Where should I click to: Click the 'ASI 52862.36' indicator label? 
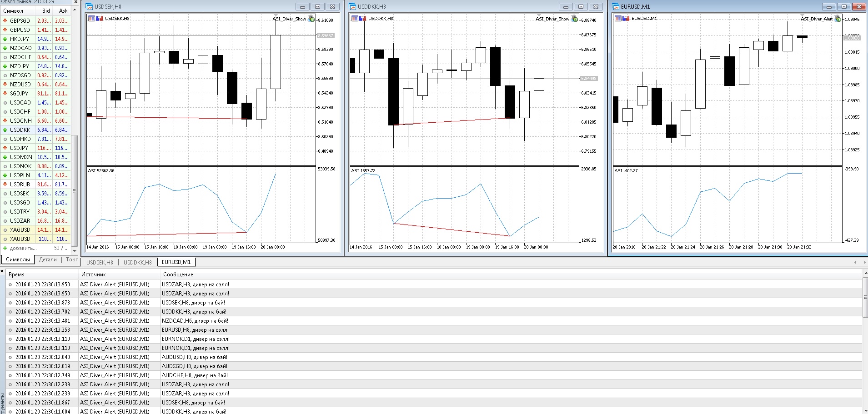[x=101, y=171]
